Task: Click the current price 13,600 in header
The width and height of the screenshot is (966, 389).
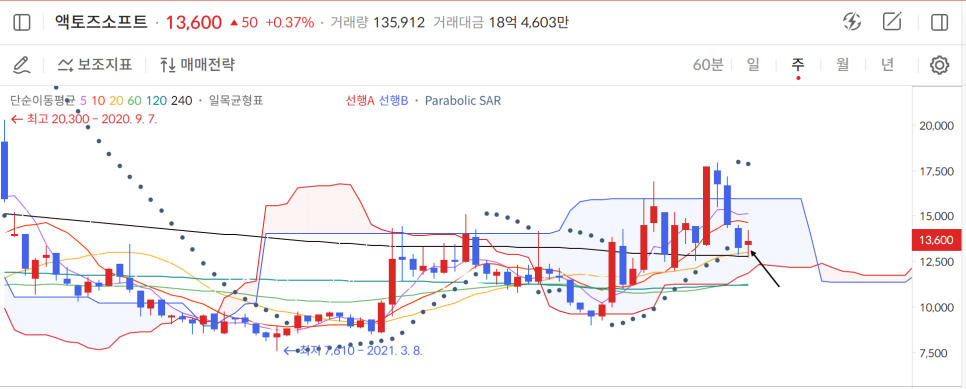Action: pos(193,23)
